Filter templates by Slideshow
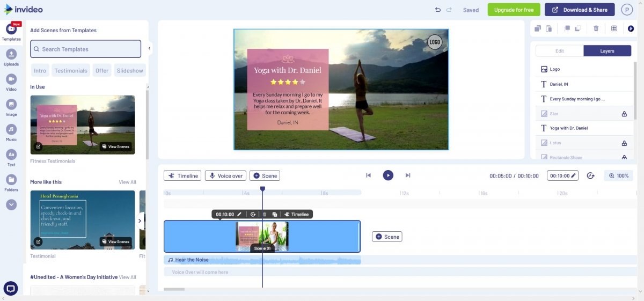The height and width of the screenshot is (301, 644). click(130, 70)
